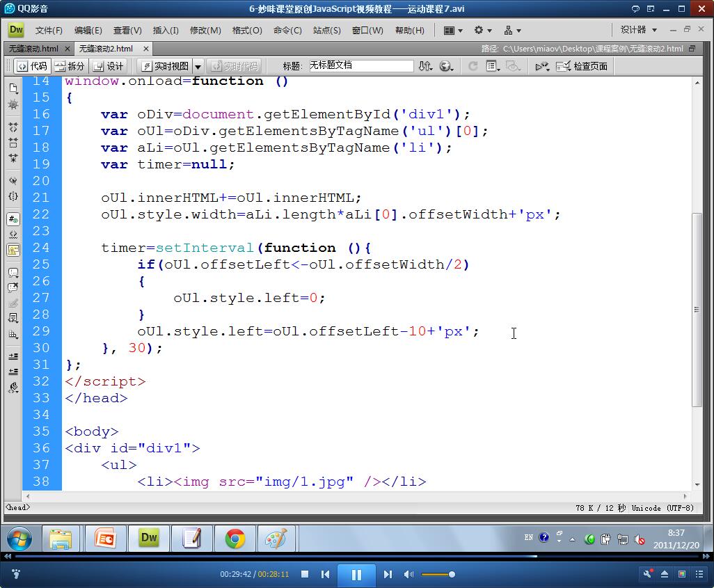
Task: Click the 实时代码 live code button
Action: [235, 67]
